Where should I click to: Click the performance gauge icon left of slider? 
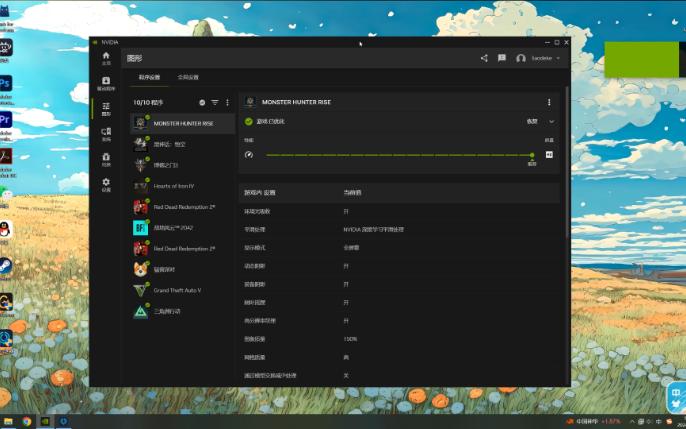click(248, 155)
